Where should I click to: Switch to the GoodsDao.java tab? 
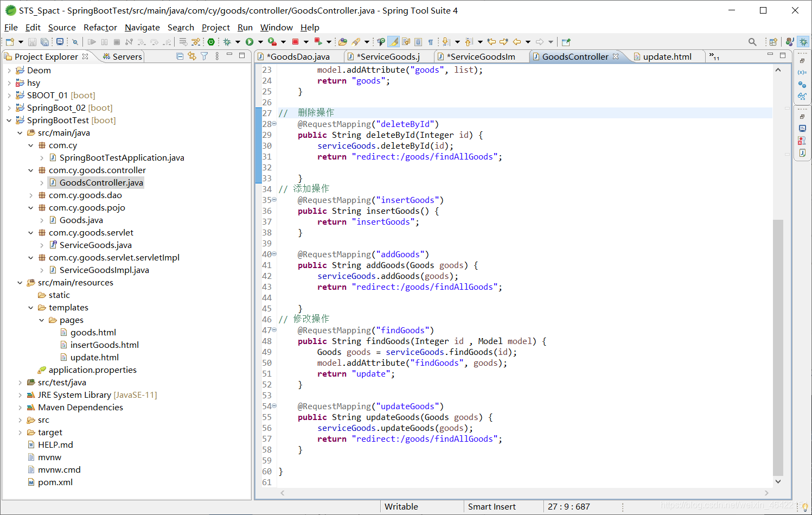pyautogui.click(x=299, y=56)
